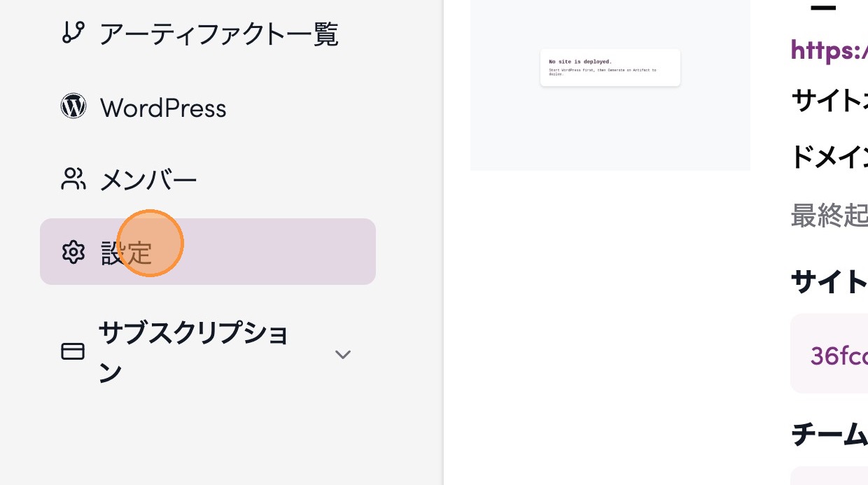The width and height of the screenshot is (868, 485).
Task: Expand the サブスクリプション chevron arrow
Action: click(342, 354)
